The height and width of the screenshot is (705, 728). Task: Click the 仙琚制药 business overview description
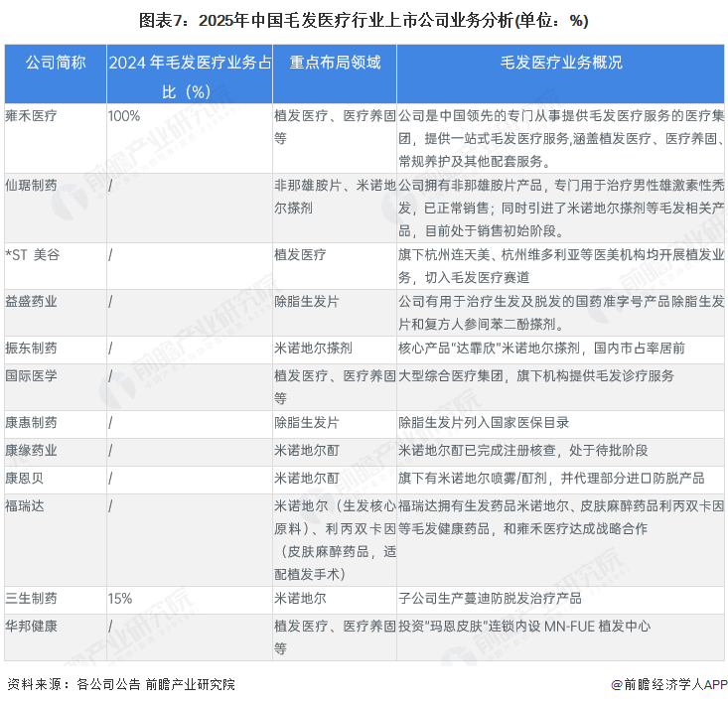tap(561, 208)
